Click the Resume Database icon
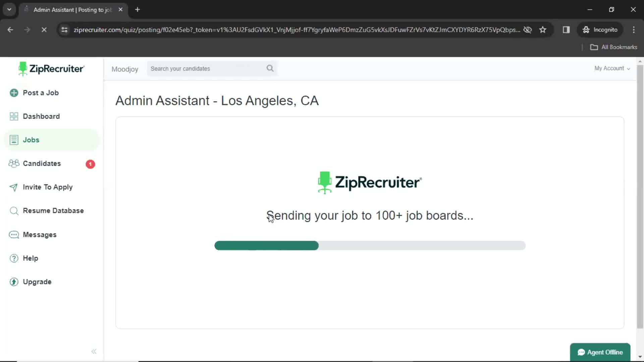Screen dimensions: 644x362 tap(14, 210)
